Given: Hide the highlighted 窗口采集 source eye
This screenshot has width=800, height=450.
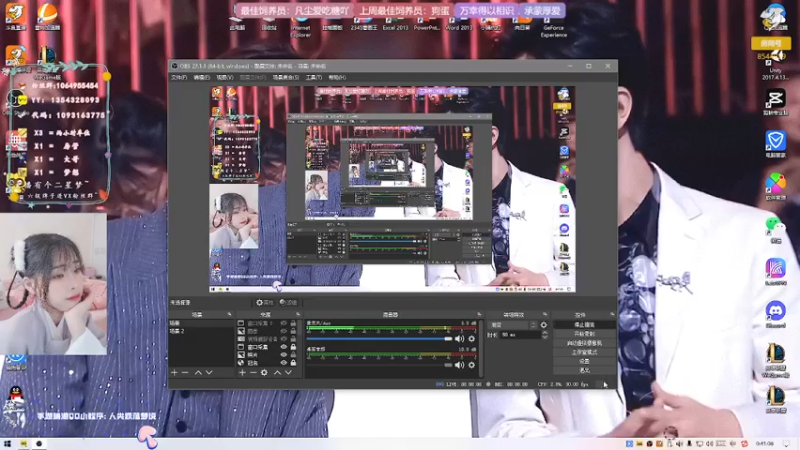Looking at the screenshot, I should tap(284, 347).
